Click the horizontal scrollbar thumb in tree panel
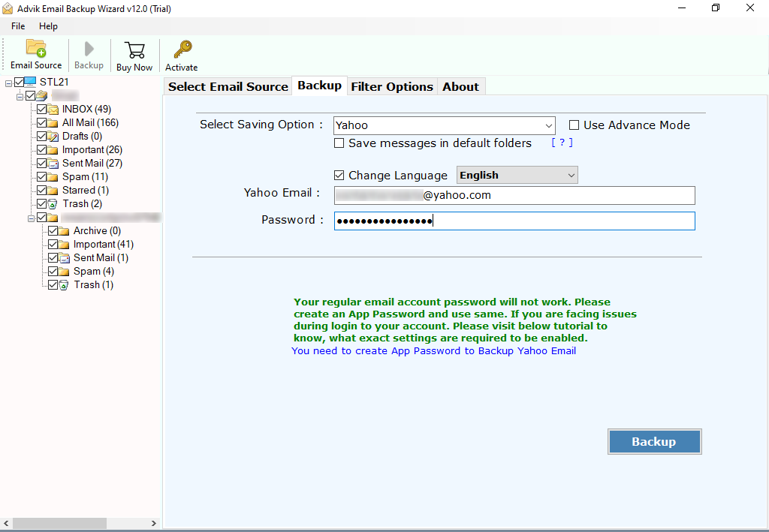 pyautogui.click(x=59, y=523)
